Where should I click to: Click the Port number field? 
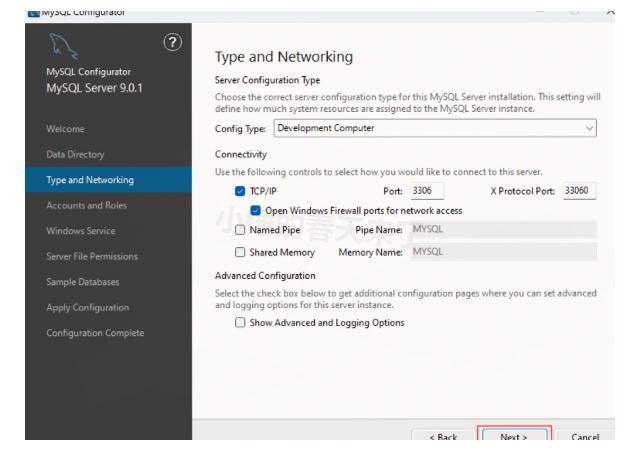point(427,191)
